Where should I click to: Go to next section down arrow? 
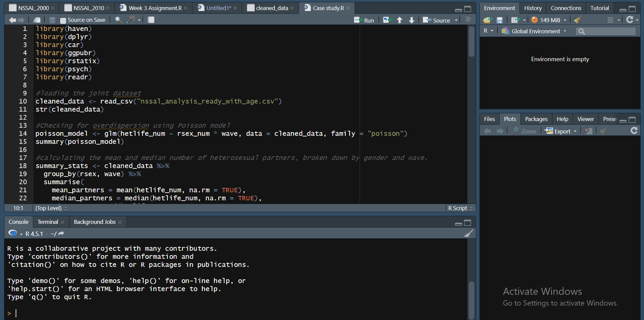tap(412, 20)
